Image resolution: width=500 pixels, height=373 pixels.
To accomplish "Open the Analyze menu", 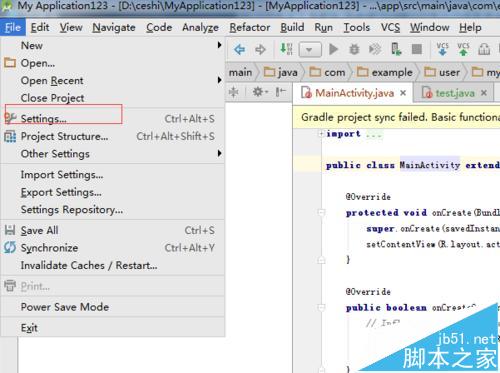I will [x=200, y=27].
